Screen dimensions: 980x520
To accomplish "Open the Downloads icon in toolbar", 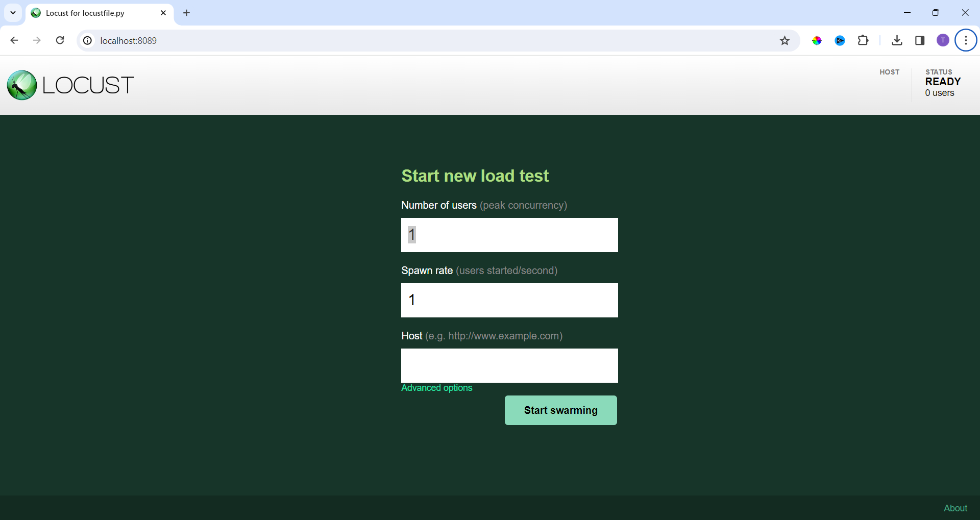I will 897,40.
